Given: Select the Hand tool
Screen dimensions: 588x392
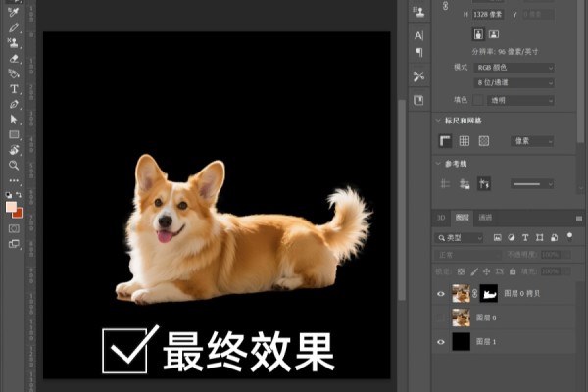Looking at the screenshot, I should pos(14,150).
